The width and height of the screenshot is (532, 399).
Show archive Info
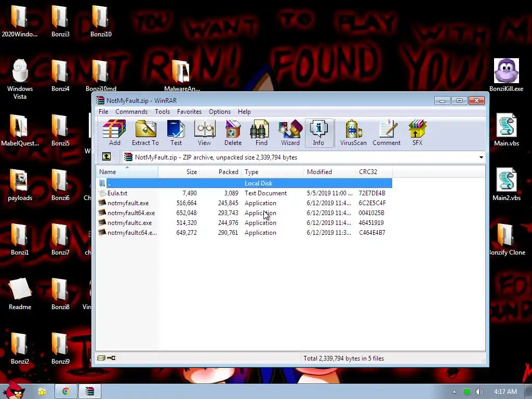318,133
